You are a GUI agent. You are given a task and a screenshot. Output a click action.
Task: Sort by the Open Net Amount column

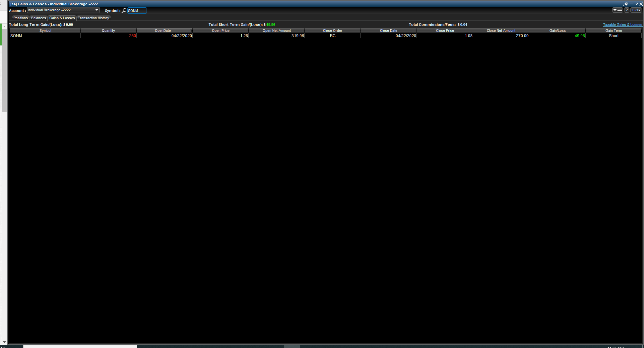click(x=277, y=31)
